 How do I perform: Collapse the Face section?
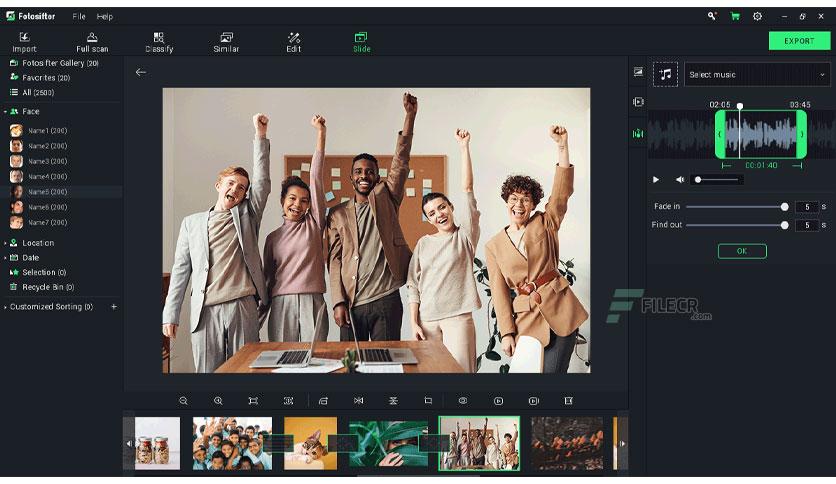tap(5, 112)
